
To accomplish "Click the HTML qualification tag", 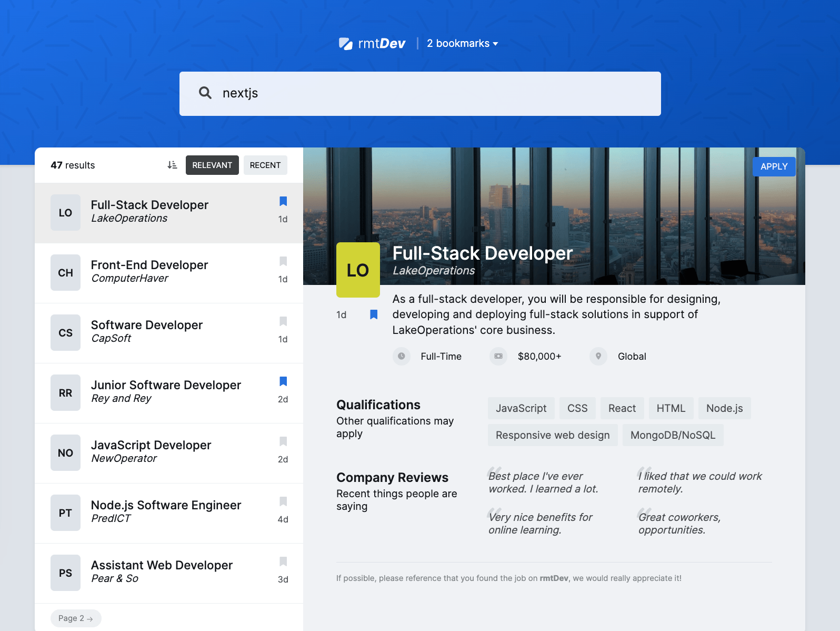I will point(671,408).
